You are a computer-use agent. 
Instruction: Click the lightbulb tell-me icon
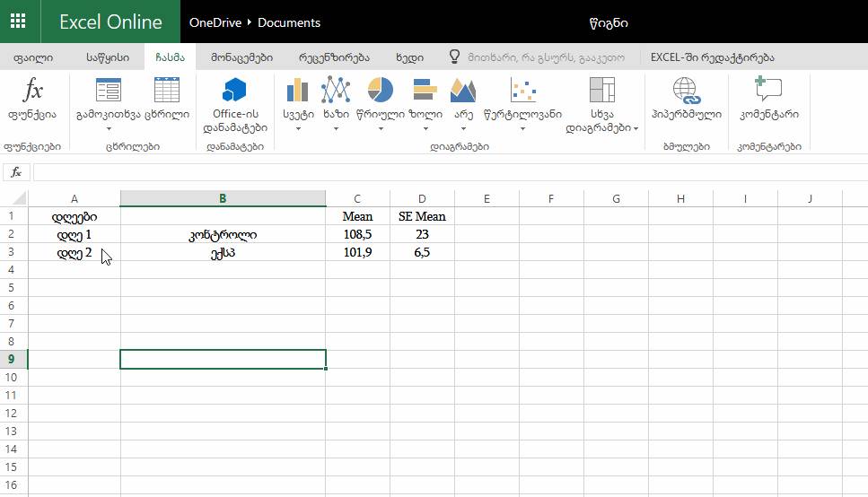454,57
